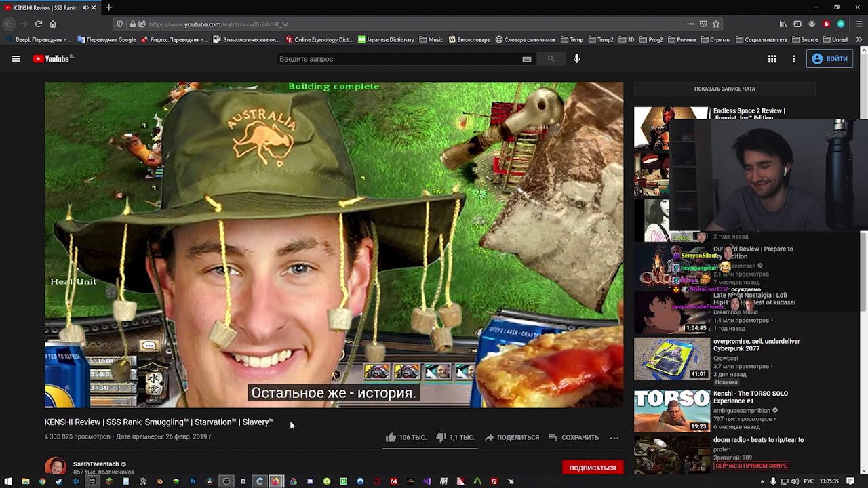Start voice search with the microphone
868x488 pixels.
pyautogui.click(x=577, y=59)
